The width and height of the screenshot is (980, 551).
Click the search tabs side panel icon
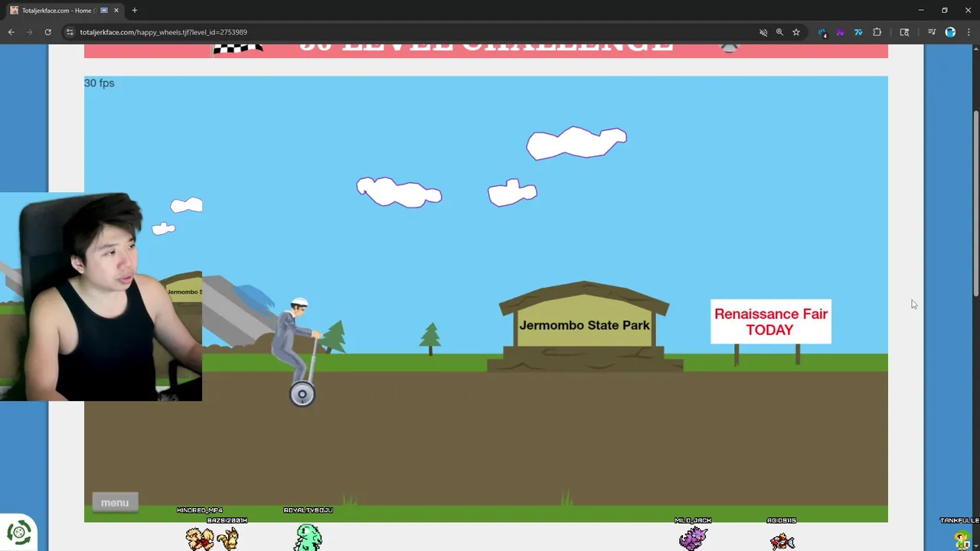904,32
